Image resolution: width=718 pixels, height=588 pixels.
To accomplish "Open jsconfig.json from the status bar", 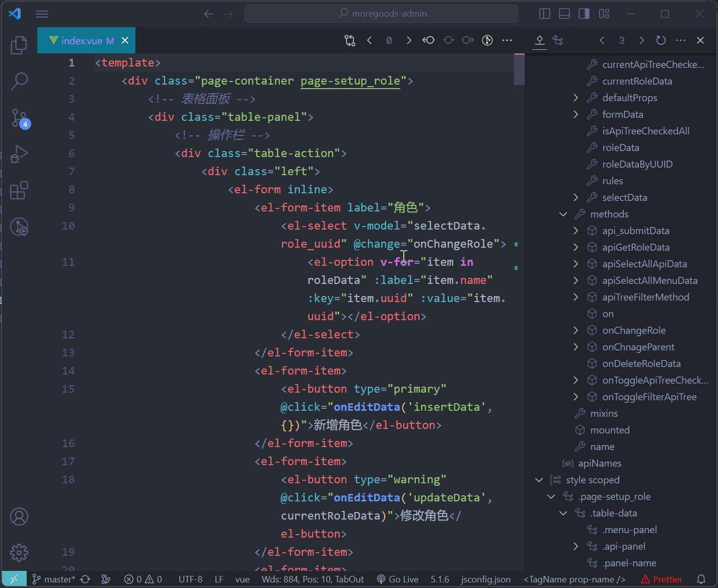I will (x=484, y=579).
